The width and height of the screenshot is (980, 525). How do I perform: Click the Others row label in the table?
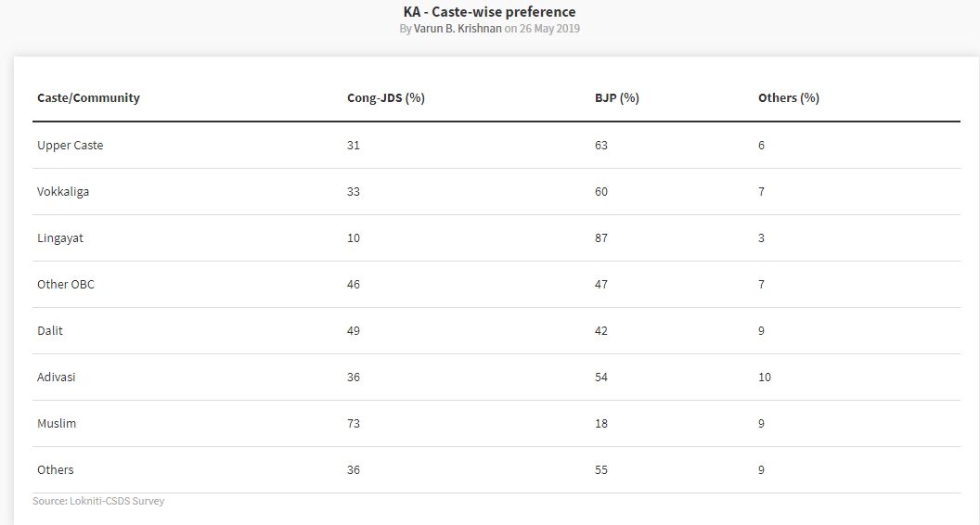[55, 469]
